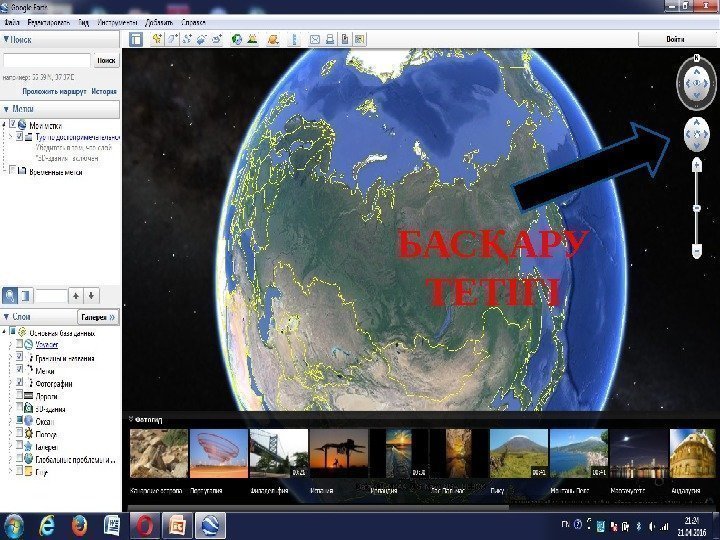The width and height of the screenshot is (720, 540).
Task: Open the Вид menu
Action: 84,22
